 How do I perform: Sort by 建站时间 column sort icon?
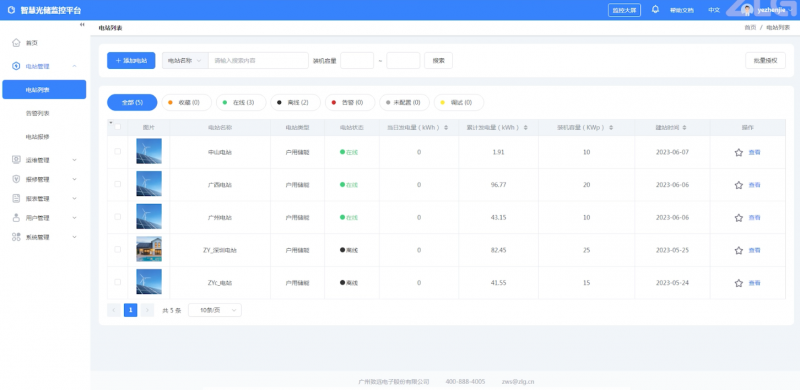[x=684, y=127]
